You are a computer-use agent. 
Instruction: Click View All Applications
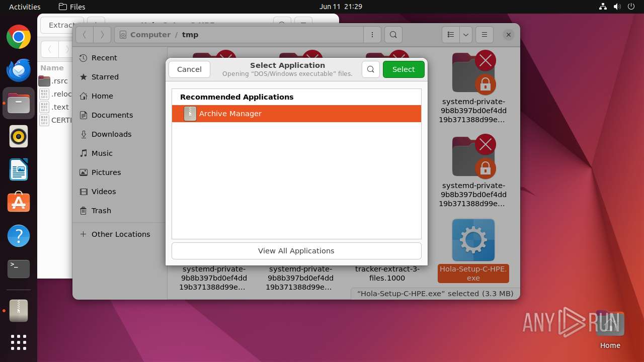tap(296, 251)
